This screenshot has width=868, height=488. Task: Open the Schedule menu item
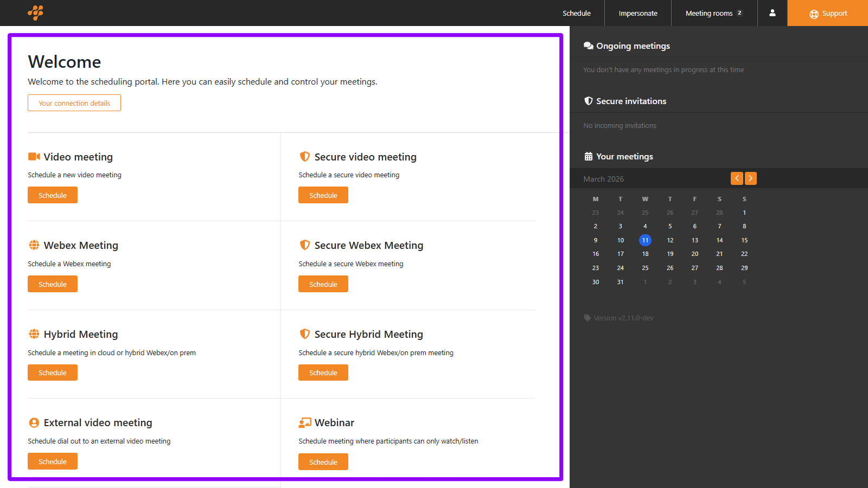coord(576,13)
